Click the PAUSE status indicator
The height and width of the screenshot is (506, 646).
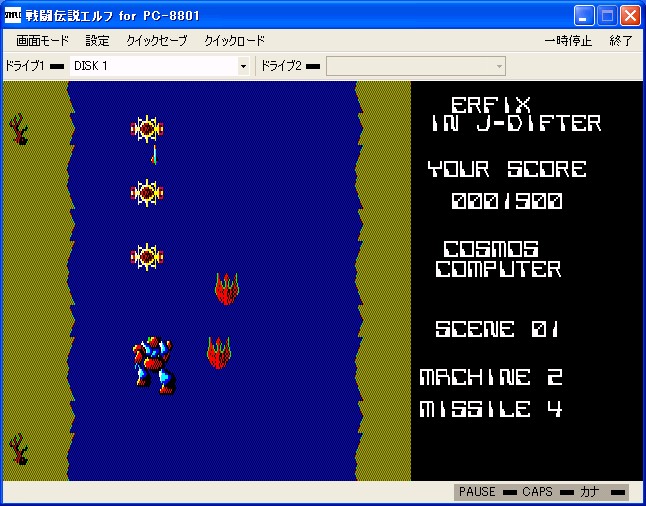(487, 492)
